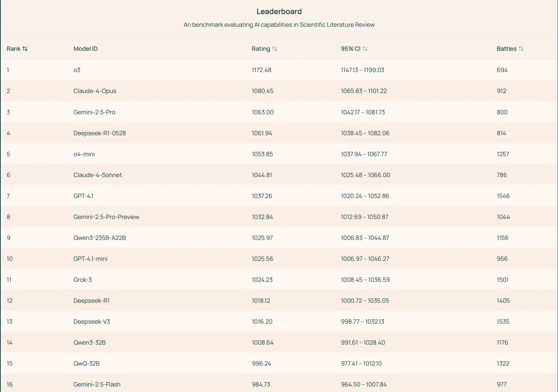This screenshot has width=558, height=392.
Task: Sort by Battles using arrow icon
Action: [x=521, y=49]
